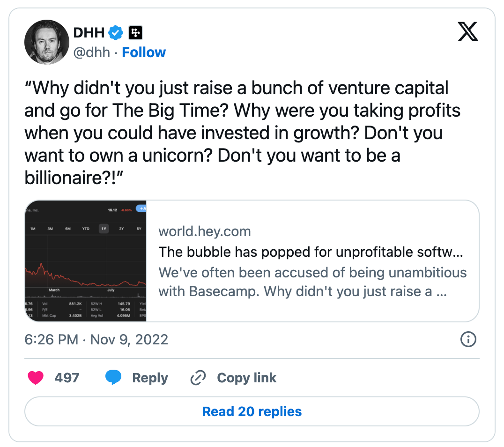This screenshot has height=447, width=504.
Task: Click the 497 likes count
Action: point(67,378)
